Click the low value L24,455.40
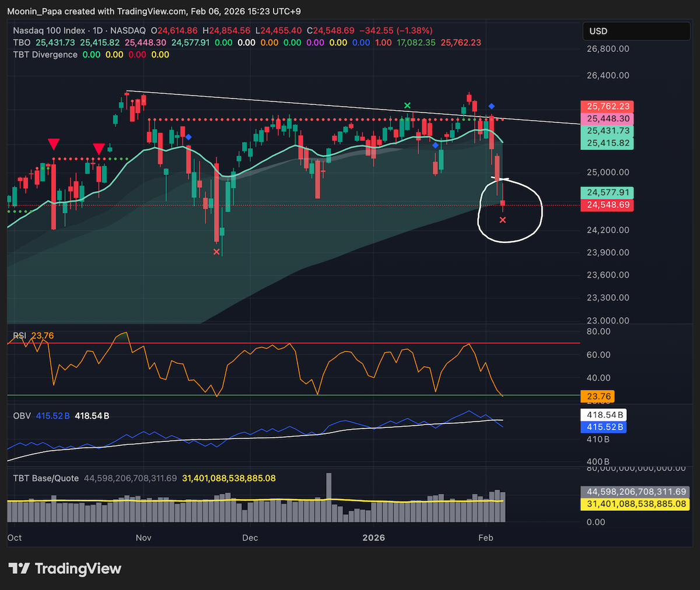 tap(279, 30)
